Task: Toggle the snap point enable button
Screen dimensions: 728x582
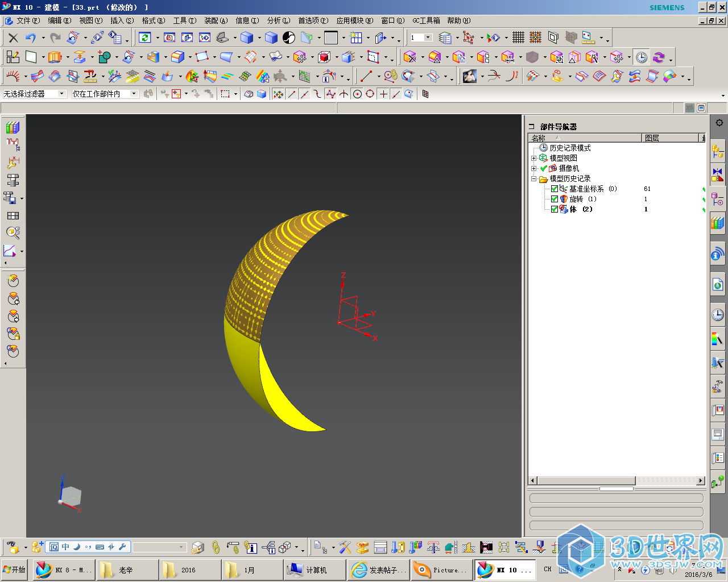Action: click(278, 94)
